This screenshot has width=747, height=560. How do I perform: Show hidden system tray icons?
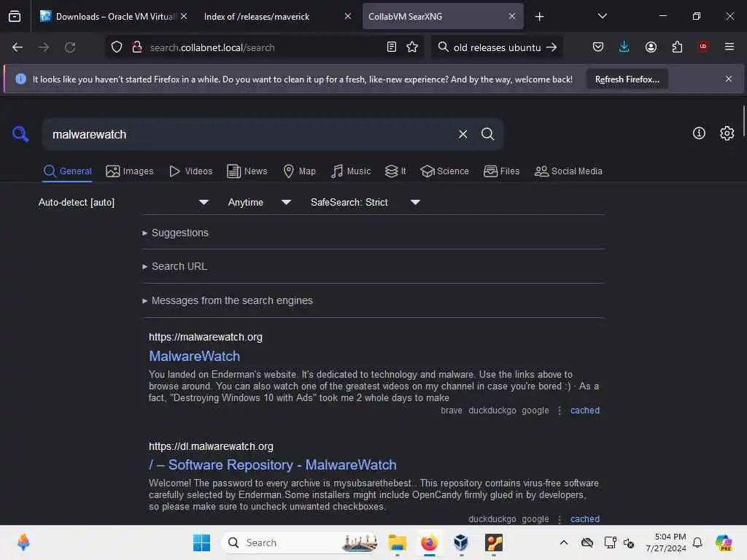pos(564,542)
